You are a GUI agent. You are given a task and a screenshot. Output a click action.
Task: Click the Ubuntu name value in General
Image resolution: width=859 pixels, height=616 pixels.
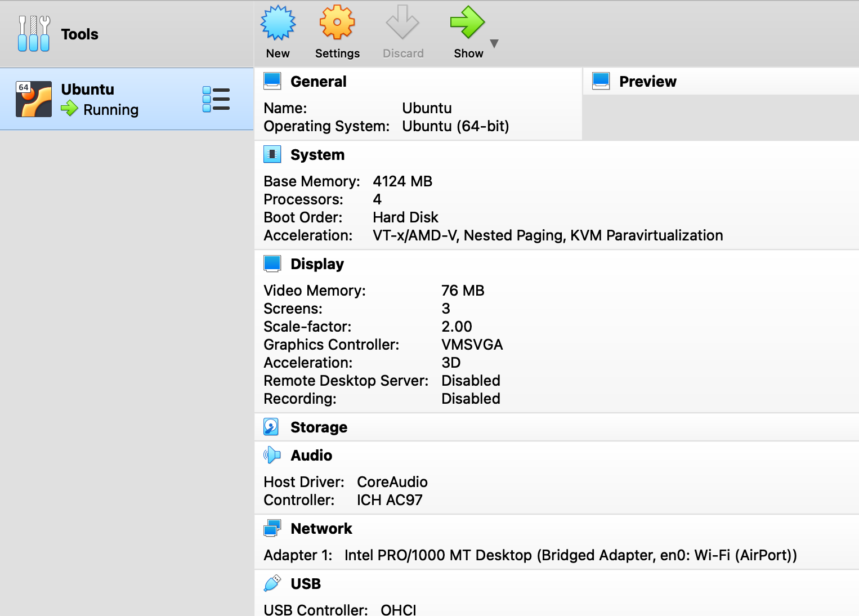pos(427,108)
